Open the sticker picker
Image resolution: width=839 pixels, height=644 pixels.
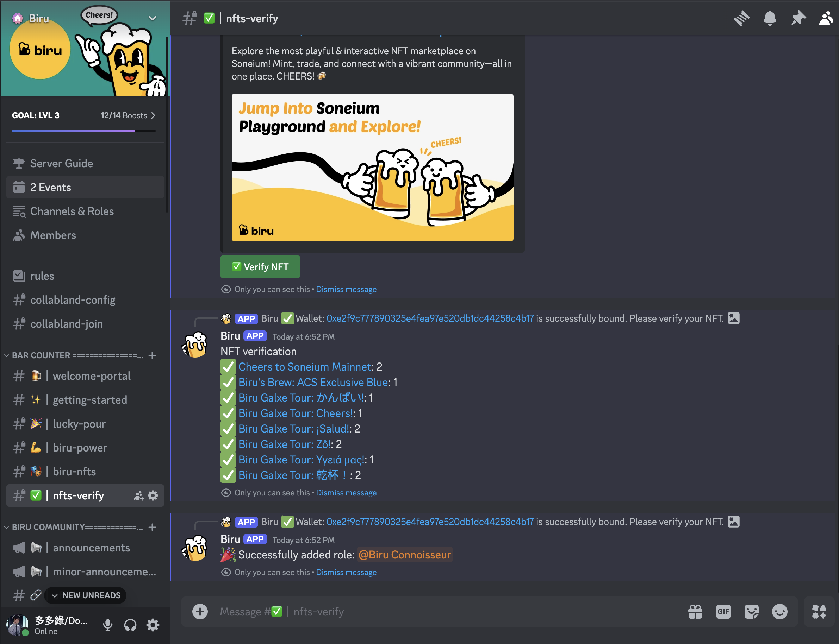coord(751,611)
